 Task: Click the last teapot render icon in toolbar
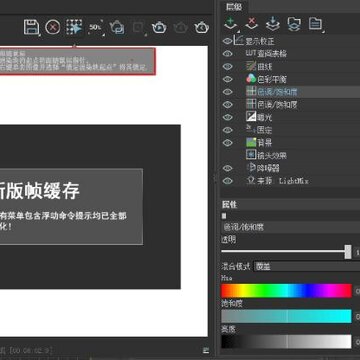click(x=201, y=27)
